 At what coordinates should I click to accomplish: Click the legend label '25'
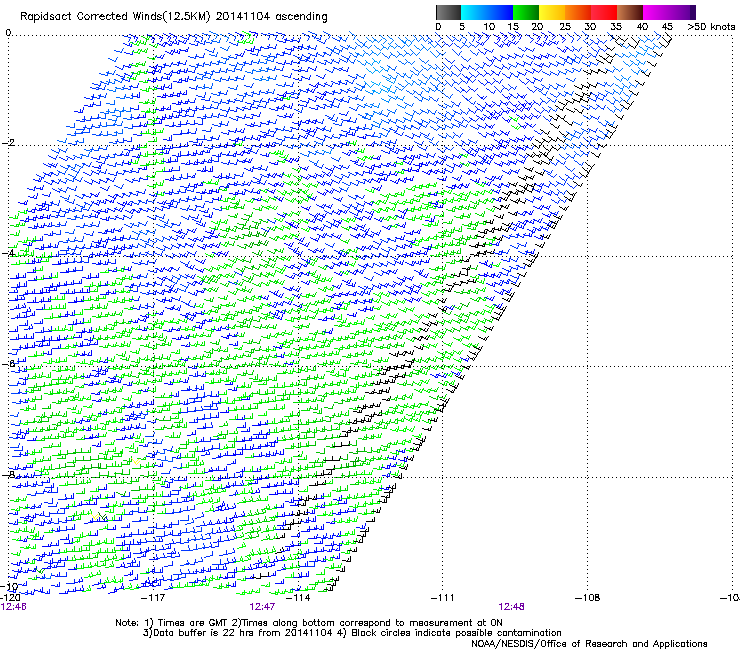pyautogui.click(x=565, y=27)
